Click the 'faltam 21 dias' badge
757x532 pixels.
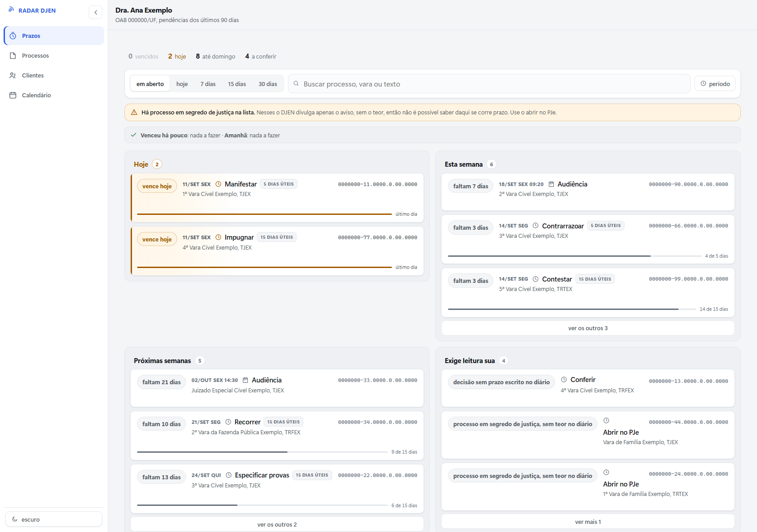click(x=161, y=382)
